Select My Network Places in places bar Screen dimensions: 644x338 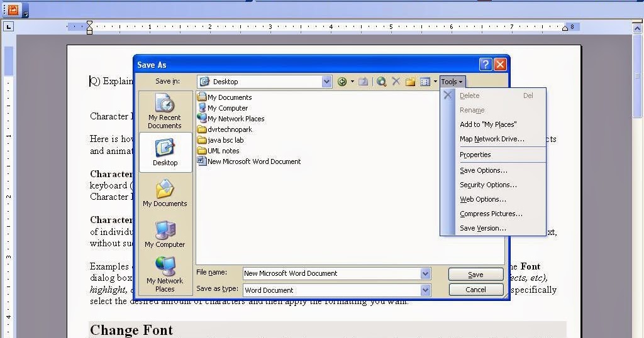[165, 274]
